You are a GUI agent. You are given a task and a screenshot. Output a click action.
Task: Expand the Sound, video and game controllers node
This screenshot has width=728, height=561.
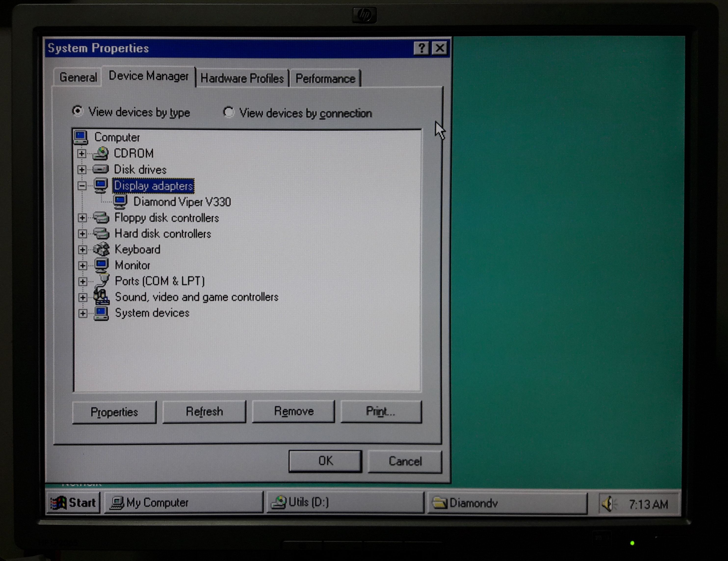[82, 297]
